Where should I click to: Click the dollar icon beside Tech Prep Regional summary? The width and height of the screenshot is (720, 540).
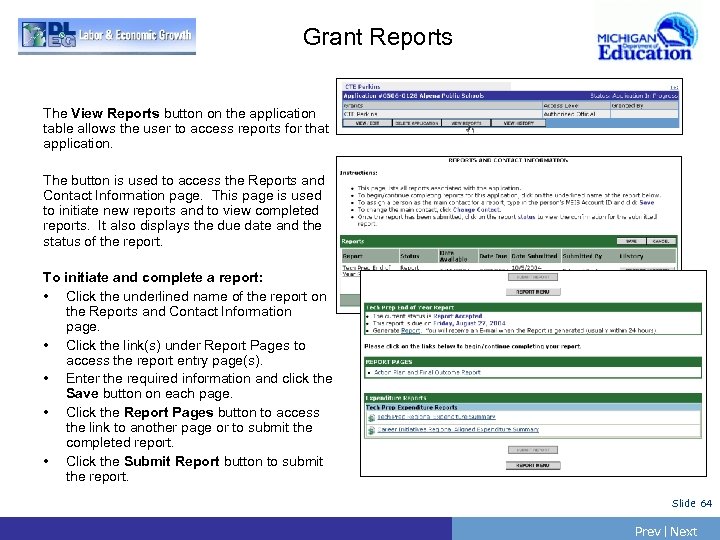pyautogui.click(x=371, y=417)
